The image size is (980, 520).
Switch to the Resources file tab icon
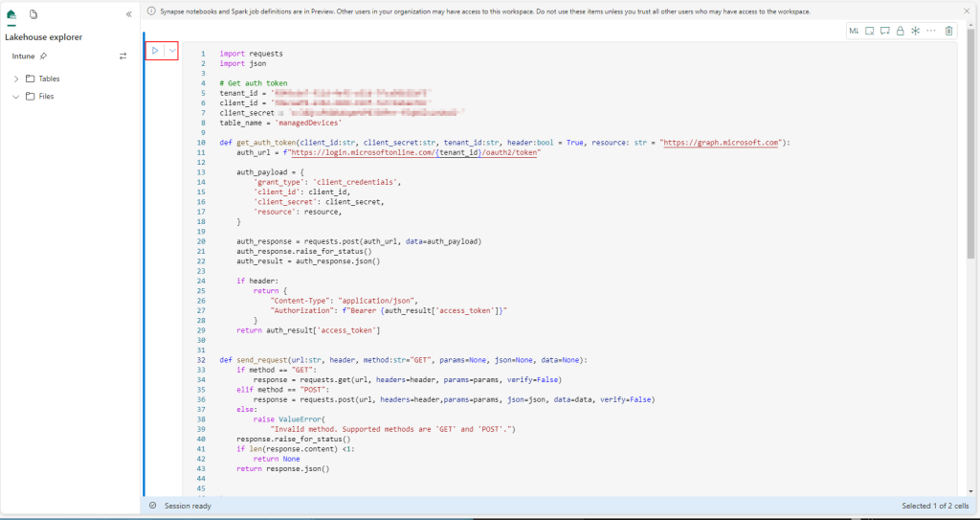(x=33, y=14)
